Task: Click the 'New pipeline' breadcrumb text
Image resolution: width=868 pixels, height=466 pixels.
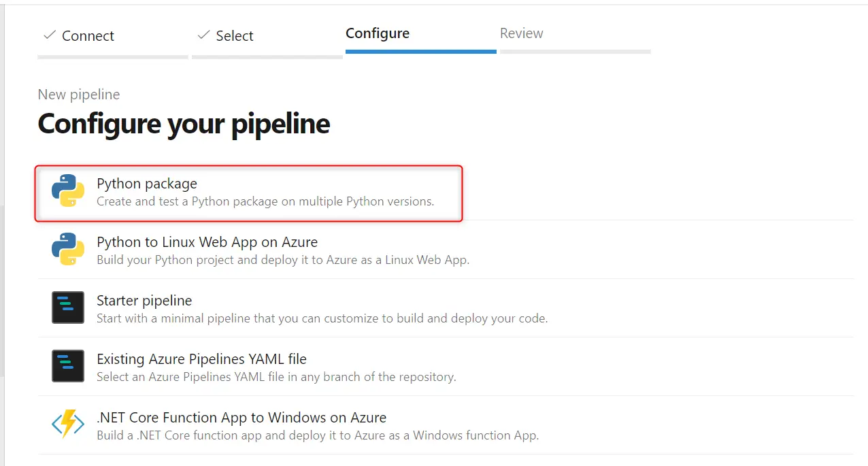Action: (79, 95)
